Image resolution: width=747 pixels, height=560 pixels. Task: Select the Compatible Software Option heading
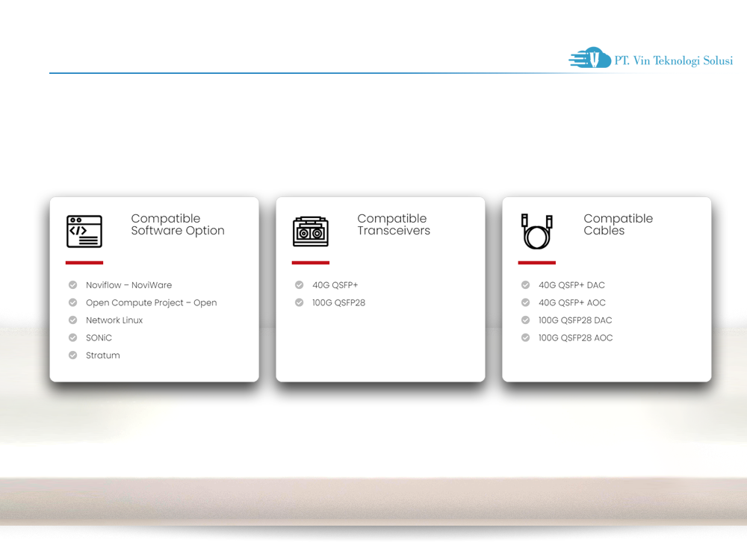(x=178, y=224)
